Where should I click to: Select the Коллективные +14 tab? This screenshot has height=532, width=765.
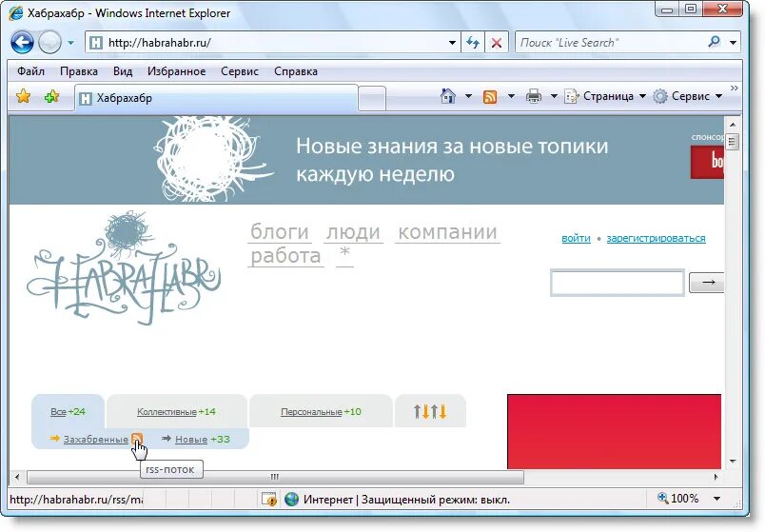click(176, 411)
